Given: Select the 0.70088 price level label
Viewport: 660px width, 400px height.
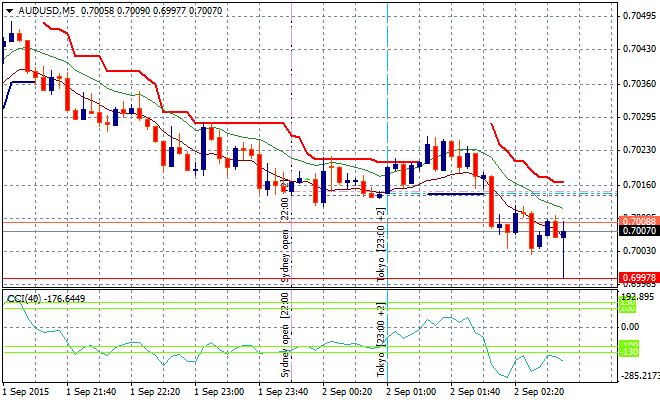Looking at the screenshot, I should coord(639,220).
